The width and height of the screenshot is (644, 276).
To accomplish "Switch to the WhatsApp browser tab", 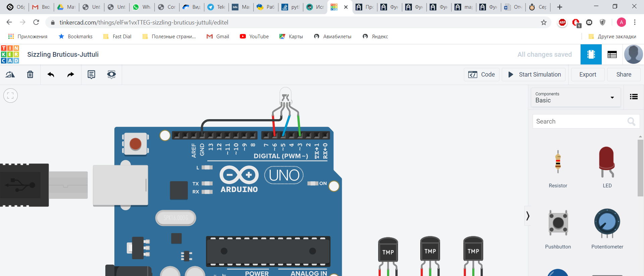I will point(142,7).
